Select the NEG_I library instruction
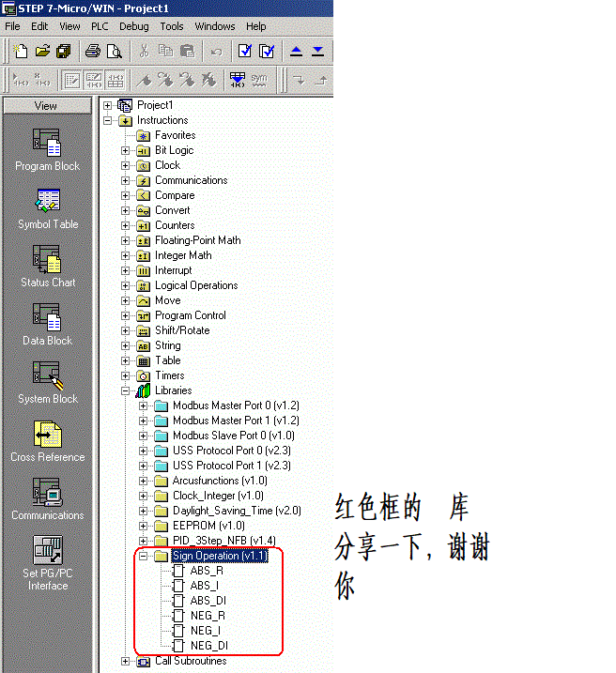 click(x=206, y=631)
